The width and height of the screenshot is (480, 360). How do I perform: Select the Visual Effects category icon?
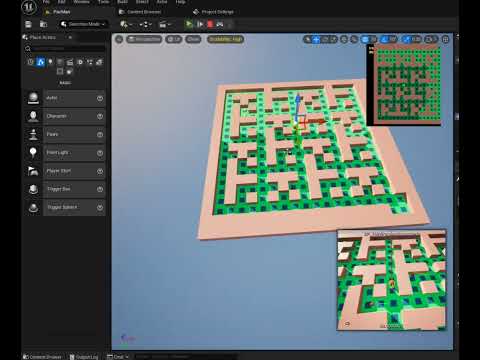(x=80, y=62)
